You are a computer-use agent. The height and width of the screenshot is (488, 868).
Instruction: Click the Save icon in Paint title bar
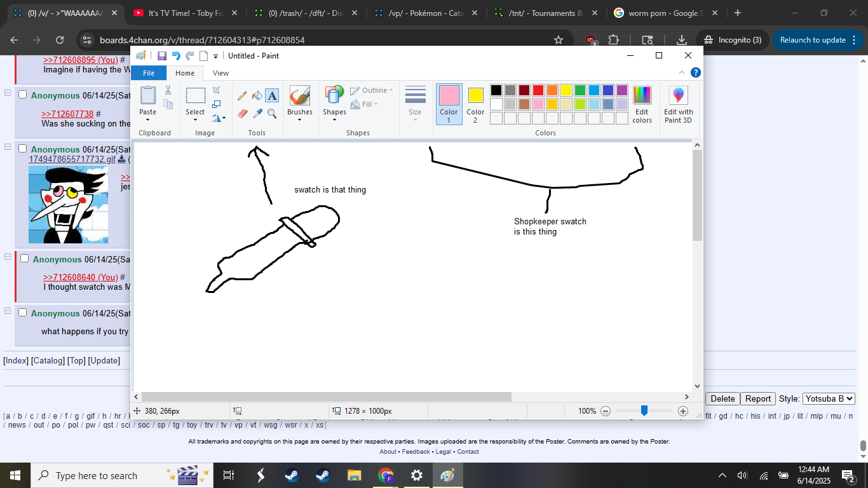coord(162,56)
